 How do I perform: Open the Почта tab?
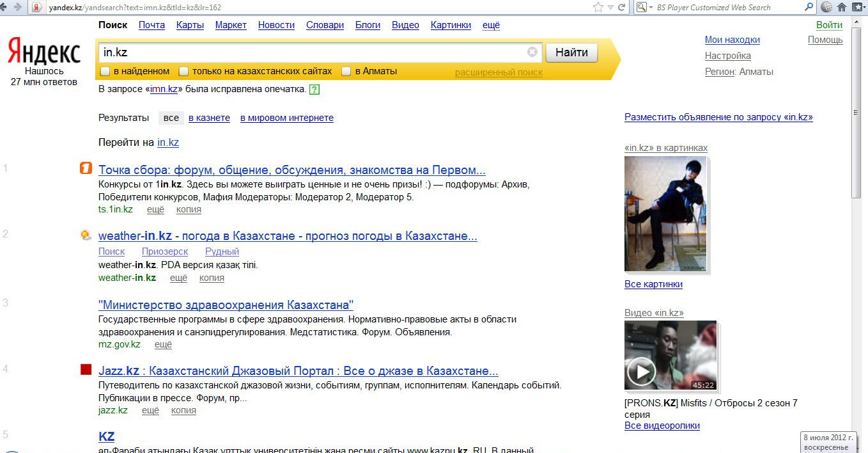(151, 25)
